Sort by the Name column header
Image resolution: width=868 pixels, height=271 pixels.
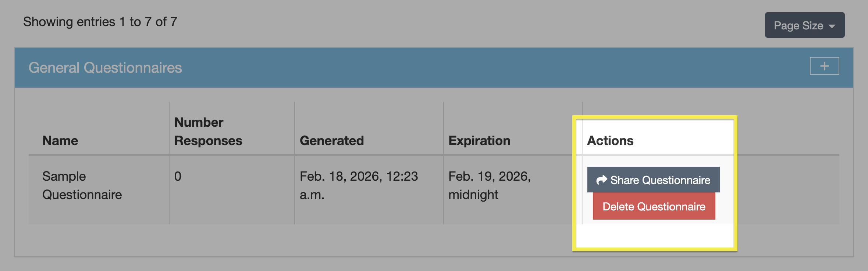point(60,141)
